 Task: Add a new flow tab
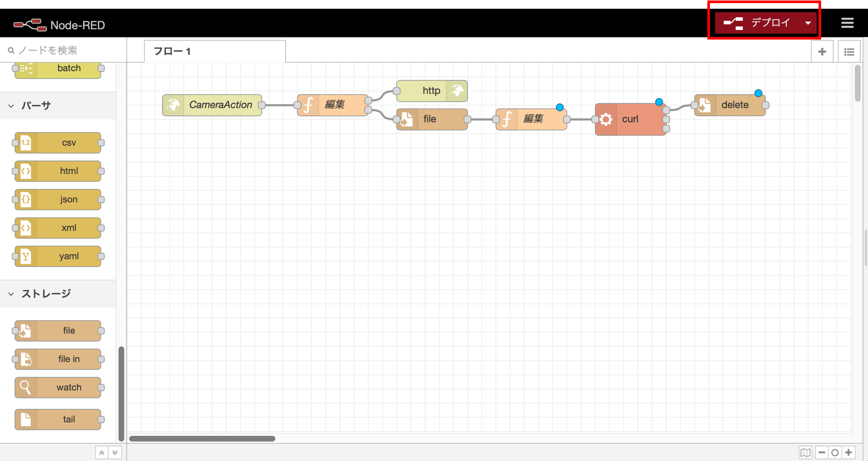tap(822, 52)
